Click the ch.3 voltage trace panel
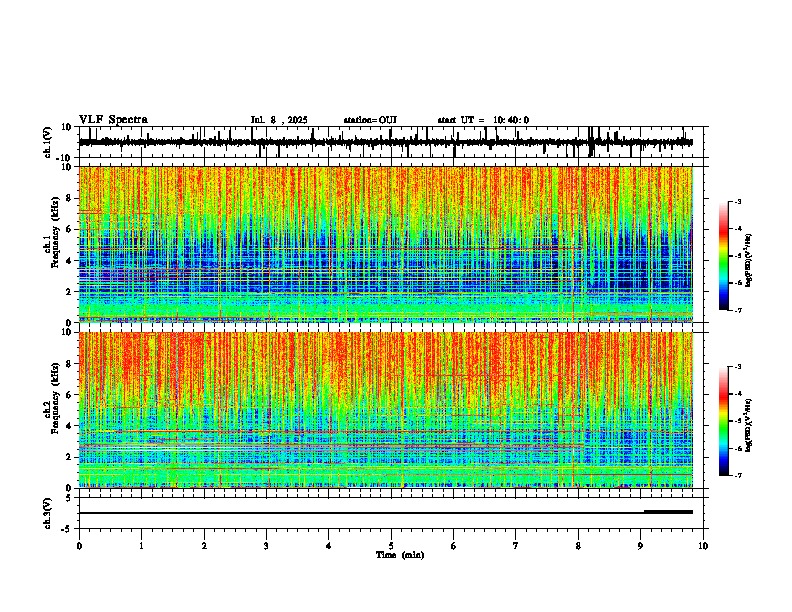 [391, 513]
